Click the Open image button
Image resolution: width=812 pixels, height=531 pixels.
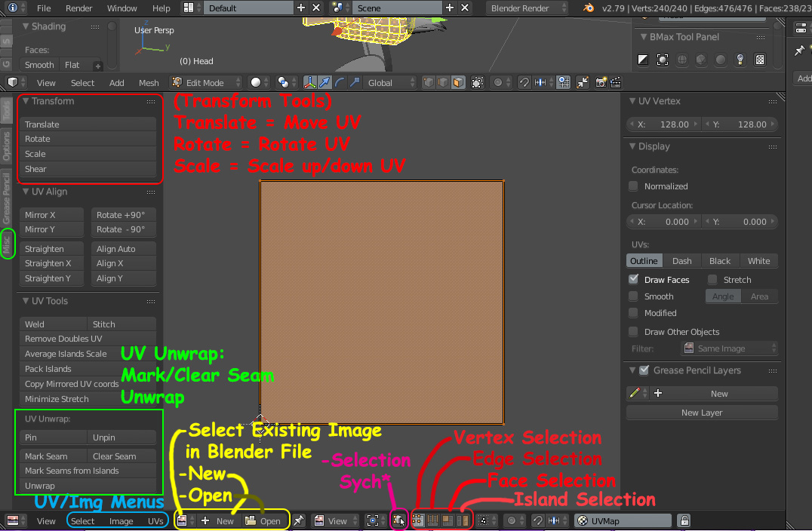(263, 520)
